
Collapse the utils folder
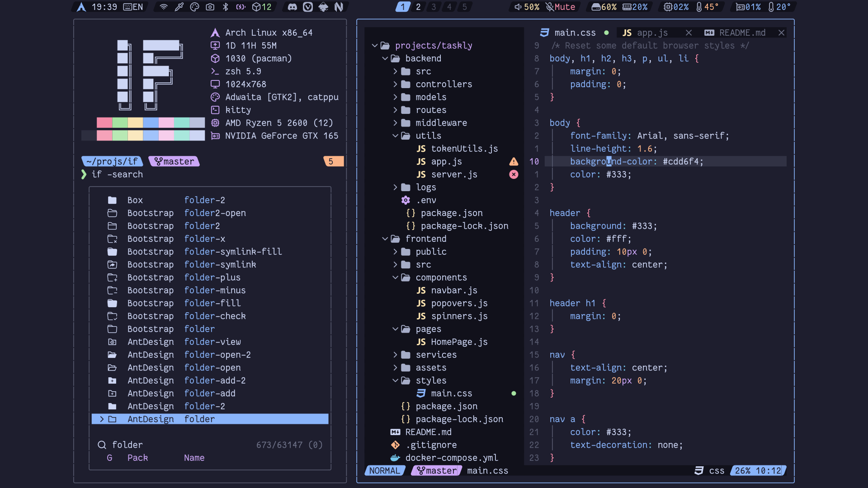pos(395,136)
